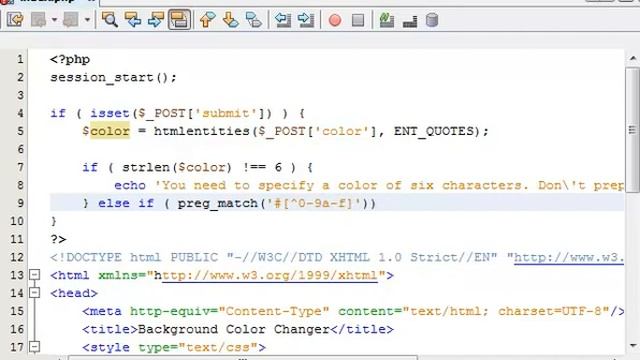This screenshot has height=360, width=640.
Task: Toggle highlight search in the toolbar
Action: pos(180,20)
